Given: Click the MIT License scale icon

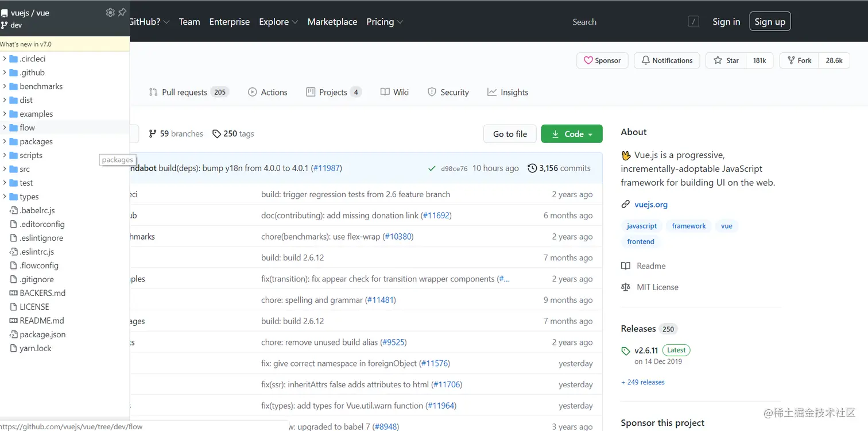Looking at the screenshot, I should point(626,287).
